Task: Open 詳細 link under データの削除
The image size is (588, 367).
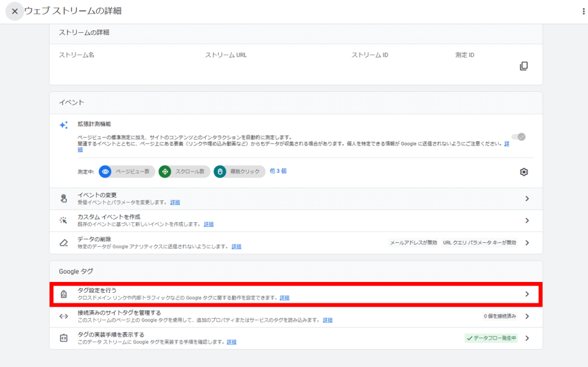Action: tap(236, 246)
